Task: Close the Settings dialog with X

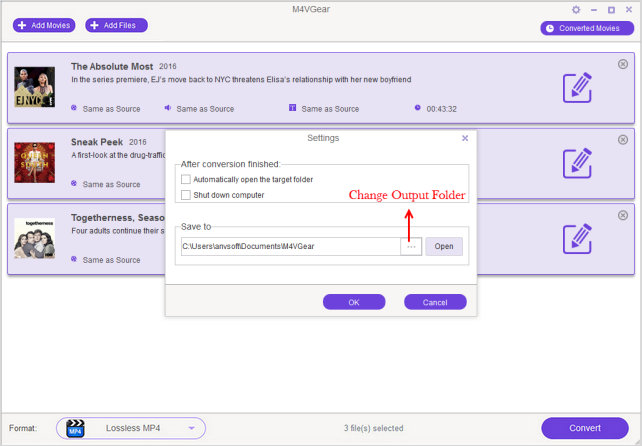Action: (x=465, y=138)
